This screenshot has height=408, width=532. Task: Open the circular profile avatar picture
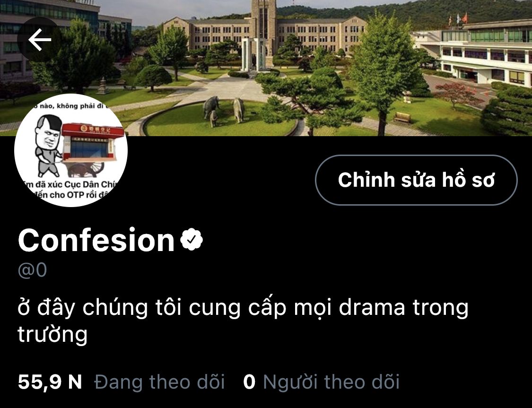(71, 150)
